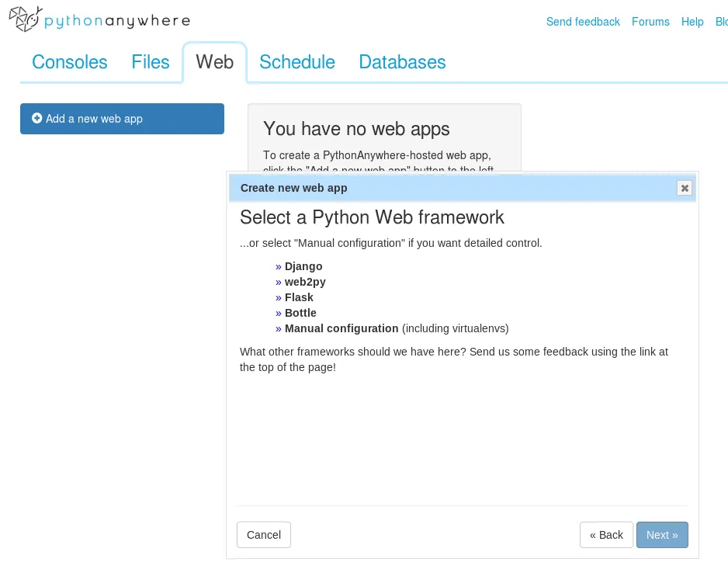Switch to the Files tab

[x=151, y=62]
